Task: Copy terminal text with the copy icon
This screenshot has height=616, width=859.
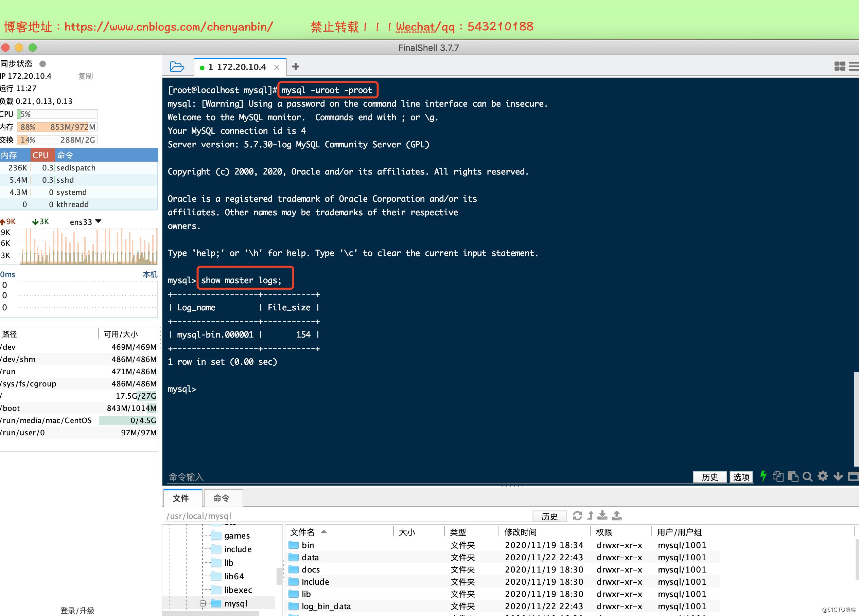Action: [x=778, y=476]
